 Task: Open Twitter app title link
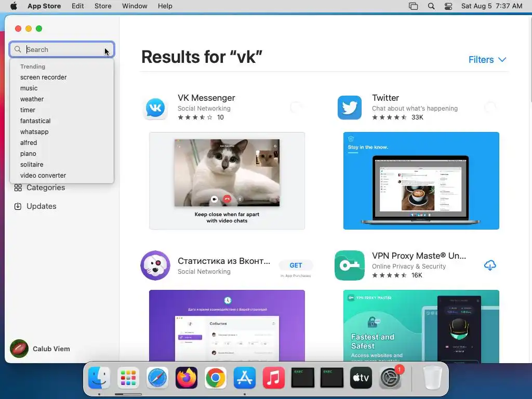[385, 98]
